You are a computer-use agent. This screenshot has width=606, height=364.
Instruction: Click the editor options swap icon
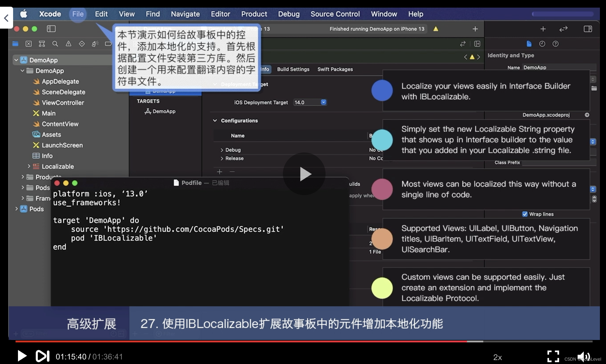(x=463, y=44)
